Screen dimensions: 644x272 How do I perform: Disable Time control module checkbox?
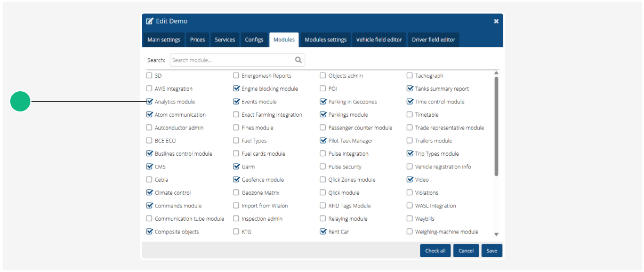coord(410,101)
